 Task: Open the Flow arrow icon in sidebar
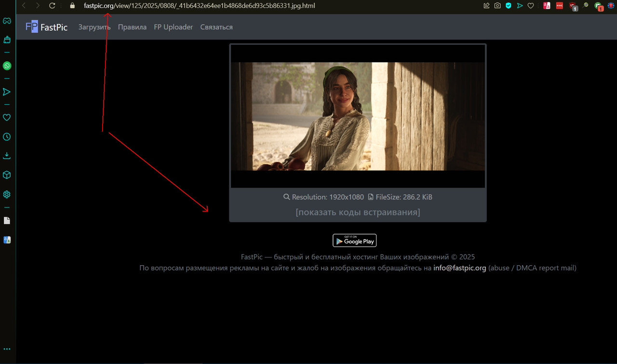[7, 92]
